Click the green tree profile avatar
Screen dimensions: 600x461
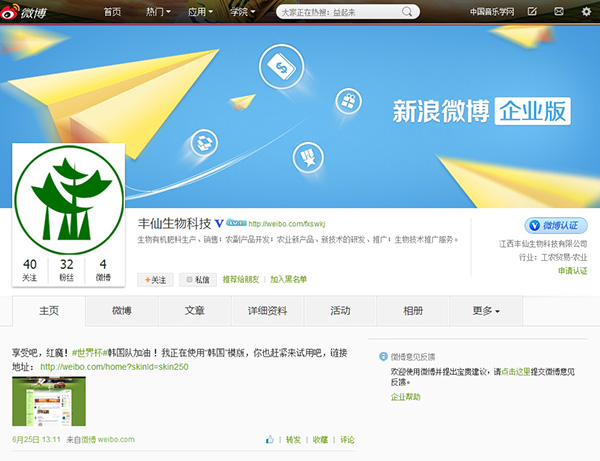[x=67, y=198]
